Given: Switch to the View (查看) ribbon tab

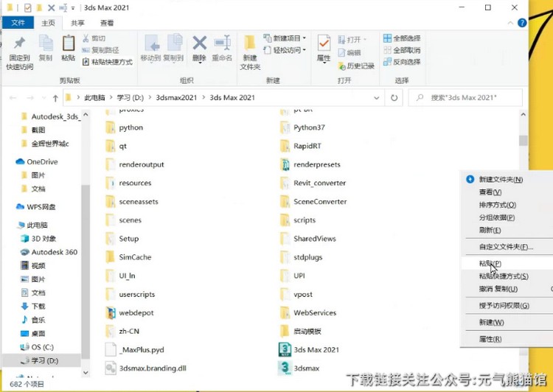Looking at the screenshot, I should 107,23.
